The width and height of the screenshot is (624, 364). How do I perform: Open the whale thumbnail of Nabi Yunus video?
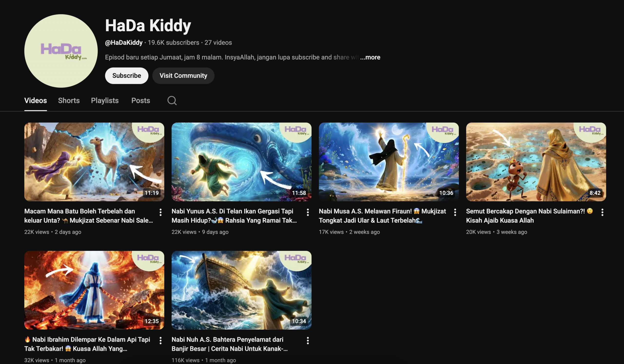click(241, 162)
